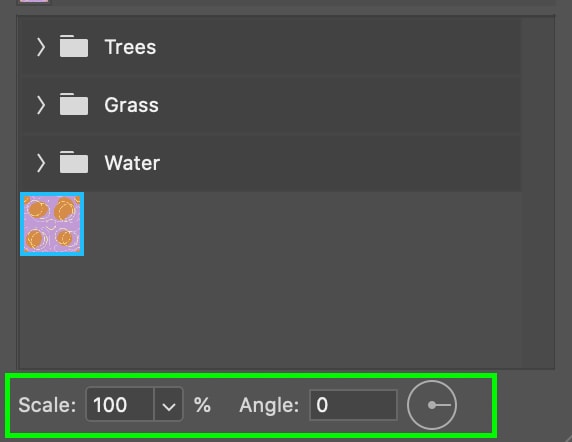This screenshot has height=442, width=572.
Task: Click the percent sign beside Scale
Action: 202,405
